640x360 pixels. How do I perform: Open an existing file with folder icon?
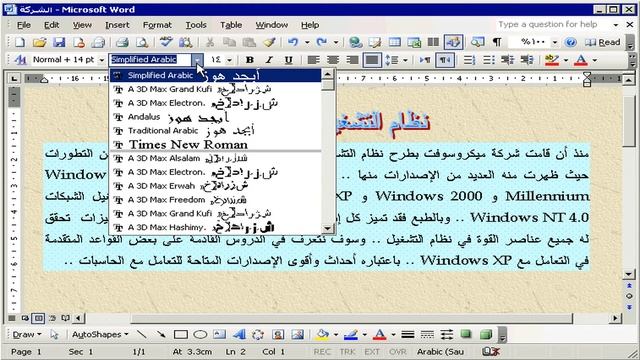point(40,42)
